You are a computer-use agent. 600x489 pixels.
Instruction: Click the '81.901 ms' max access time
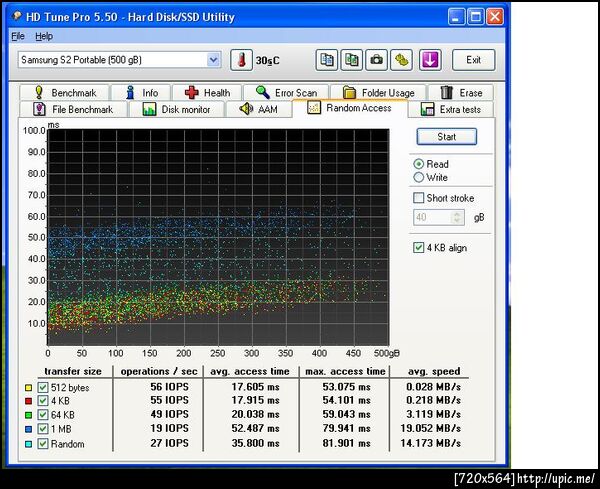(346, 443)
